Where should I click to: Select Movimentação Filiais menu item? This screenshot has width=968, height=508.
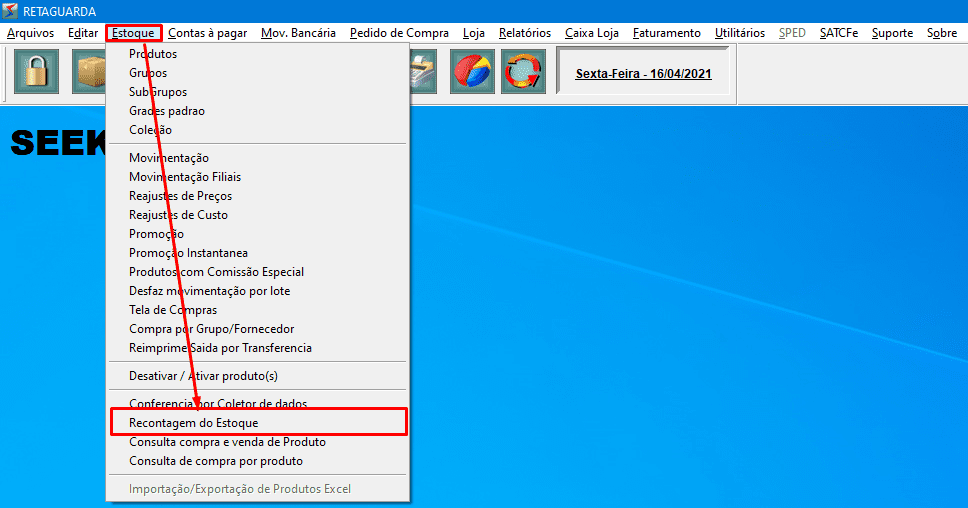click(x=185, y=177)
